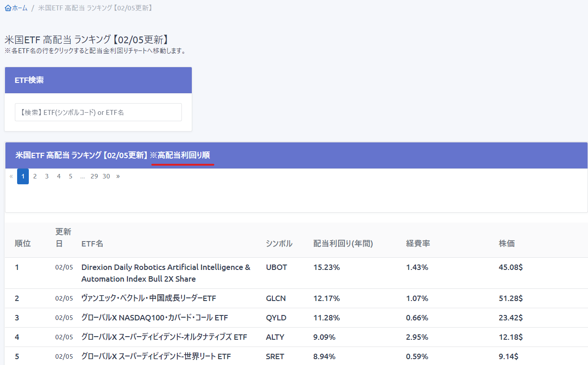Click the home icon in breadcrumb
The image size is (588, 365).
point(8,8)
